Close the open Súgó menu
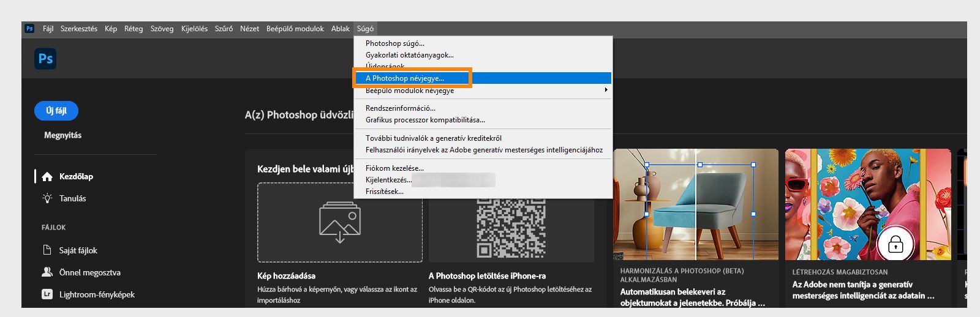980x317 pixels. tap(365, 29)
